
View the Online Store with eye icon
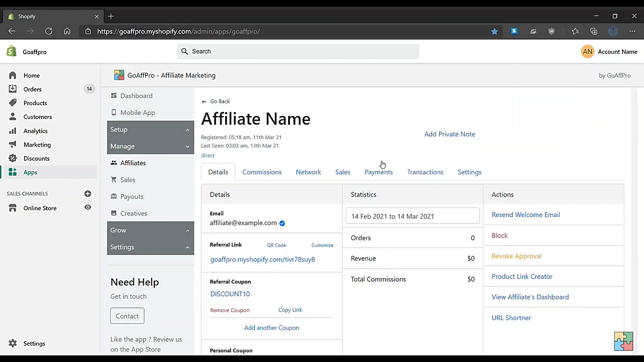click(88, 207)
